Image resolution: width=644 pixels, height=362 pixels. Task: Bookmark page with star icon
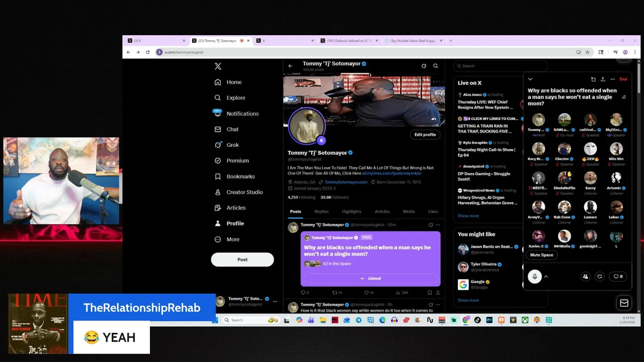click(587, 52)
